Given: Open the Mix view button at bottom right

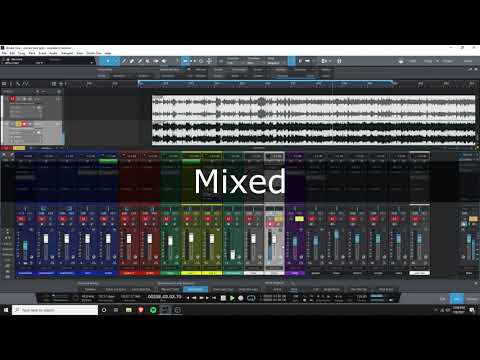Looking at the screenshot, I should point(456,299).
